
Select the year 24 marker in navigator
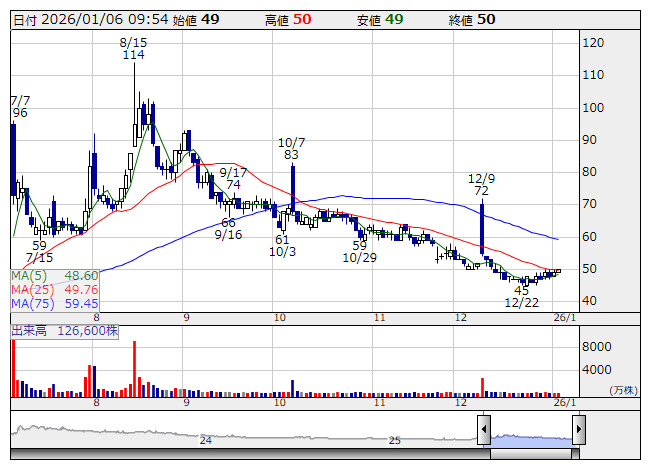point(205,440)
